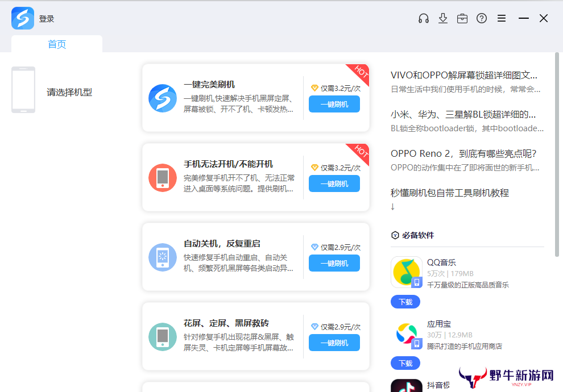Click the 一键完美刷机 blue S icon
This screenshot has height=392, width=563.
[x=163, y=98]
